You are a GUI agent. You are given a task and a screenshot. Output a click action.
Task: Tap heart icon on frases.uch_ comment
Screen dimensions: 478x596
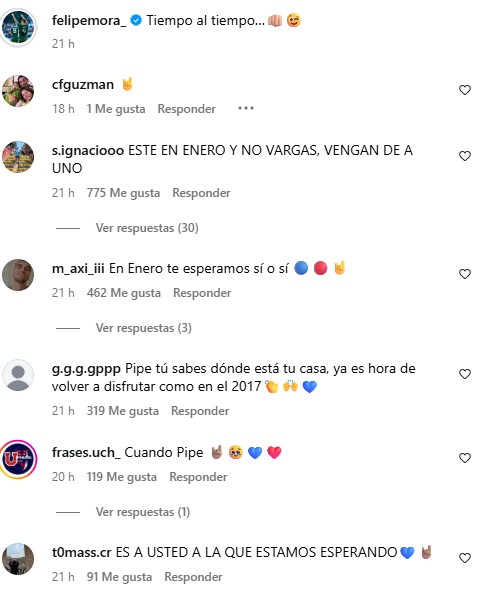pyautogui.click(x=465, y=458)
